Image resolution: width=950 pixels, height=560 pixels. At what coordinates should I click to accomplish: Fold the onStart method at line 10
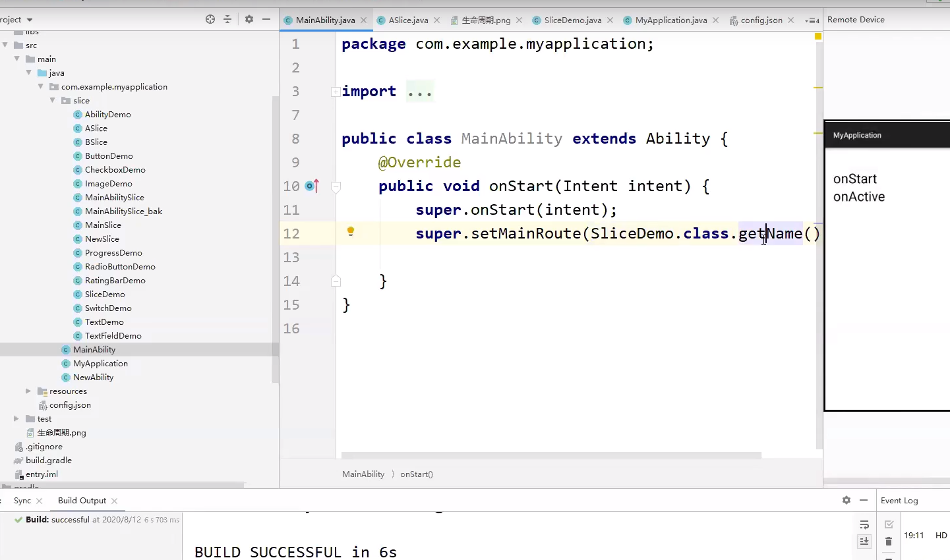pyautogui.click(x=336, y=186)
